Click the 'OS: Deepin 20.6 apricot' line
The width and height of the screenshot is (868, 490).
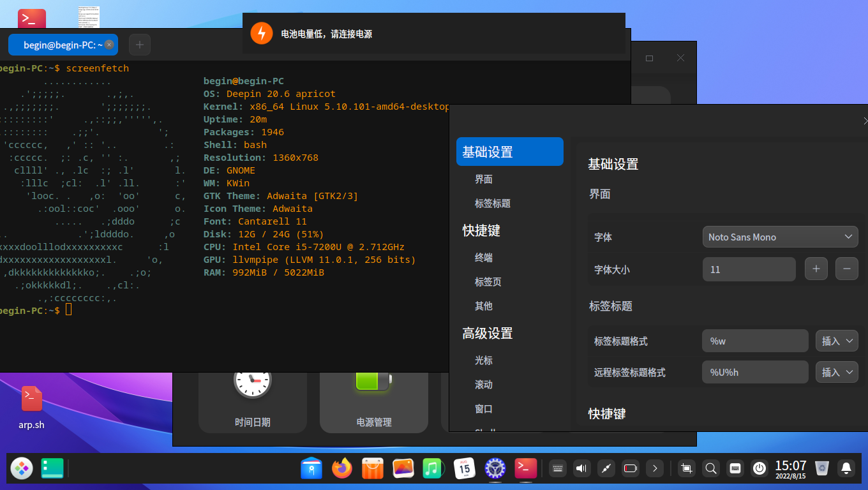click(269, 94)
